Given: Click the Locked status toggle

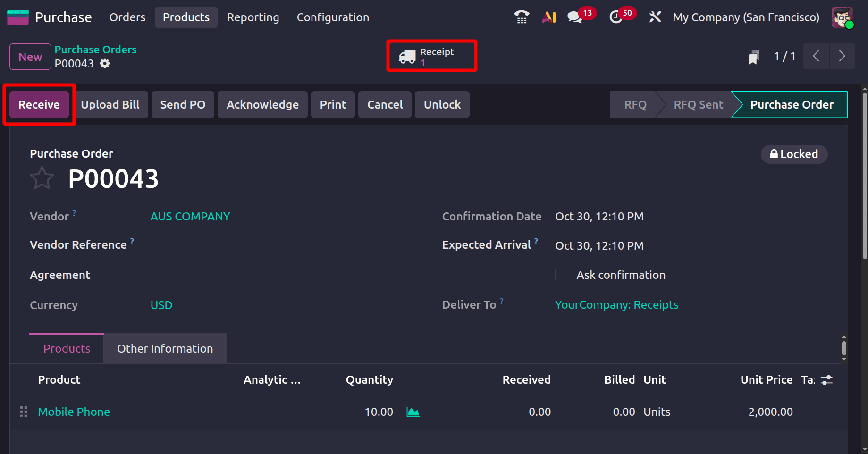Looking at the screenshot, I should click(794, 154).
